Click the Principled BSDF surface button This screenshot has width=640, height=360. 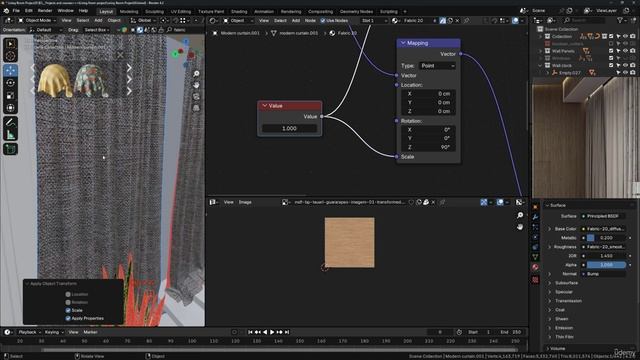coord(603,216)
